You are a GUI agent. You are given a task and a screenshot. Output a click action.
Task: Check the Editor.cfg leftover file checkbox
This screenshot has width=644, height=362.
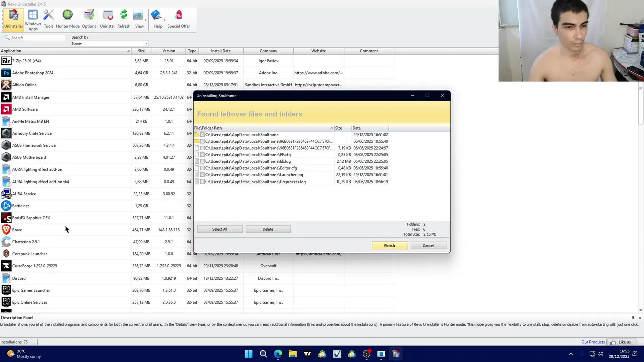point(202,168)
